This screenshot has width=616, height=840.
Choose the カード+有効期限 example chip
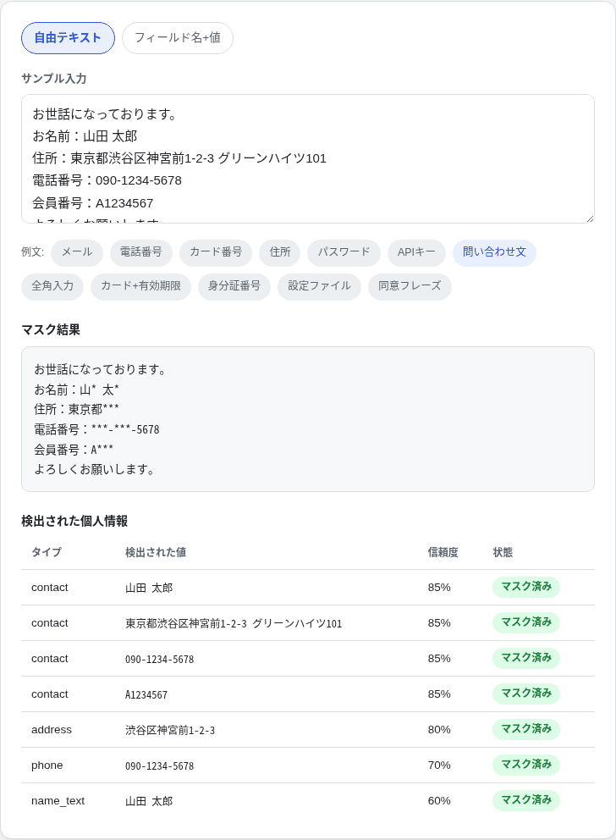coord(140,286)
